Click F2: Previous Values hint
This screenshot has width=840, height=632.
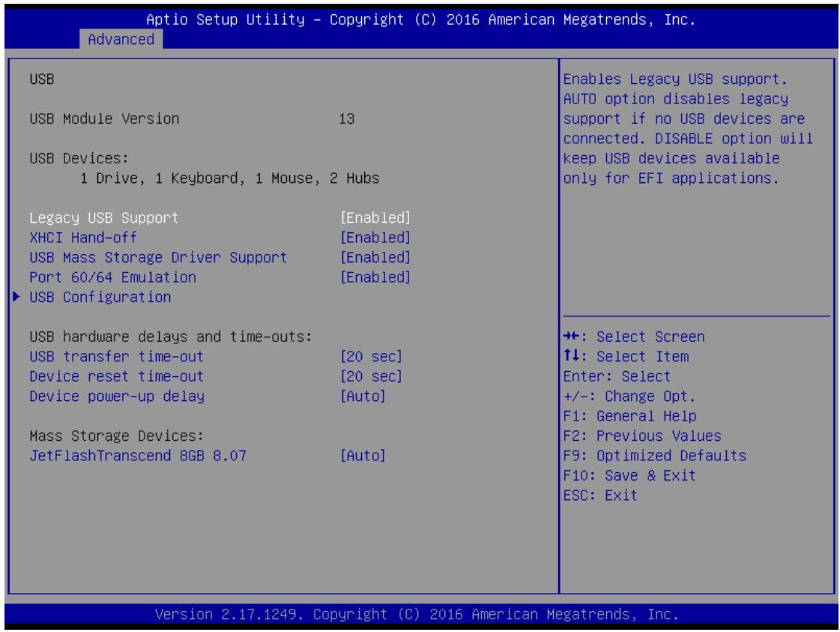pos(642,436)
